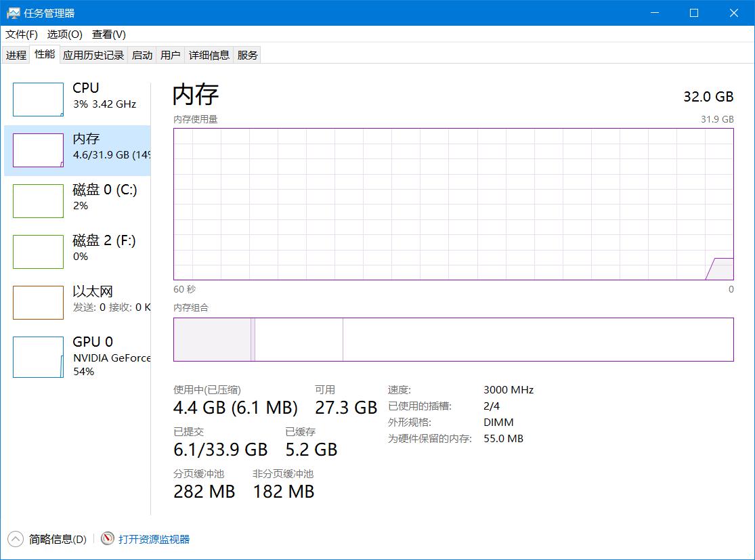Click the resource monitor icon beside the link
Screen dimensions: 755x560
point(106,539)
